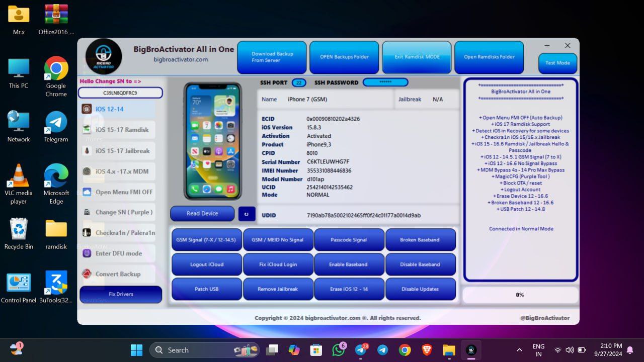Open Copilot from the taskbar
The height and width of the screenshot is (362, 644).
coord(294,350)
